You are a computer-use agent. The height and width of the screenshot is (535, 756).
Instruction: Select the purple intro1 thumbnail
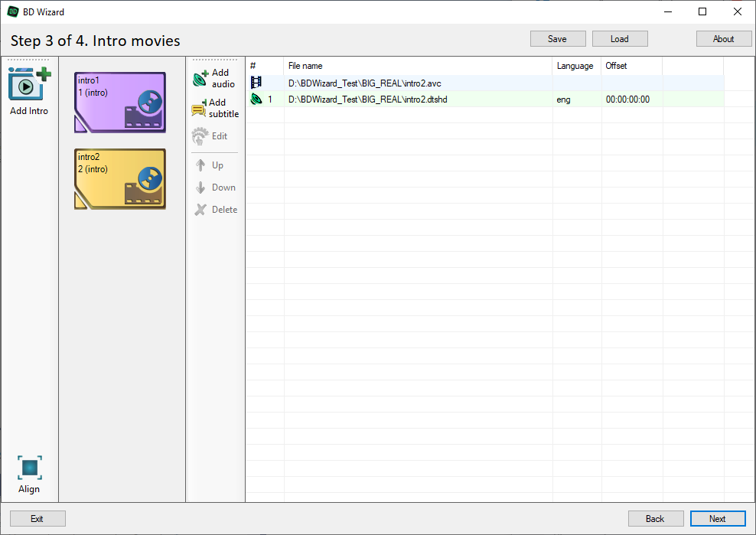[119, 103]
